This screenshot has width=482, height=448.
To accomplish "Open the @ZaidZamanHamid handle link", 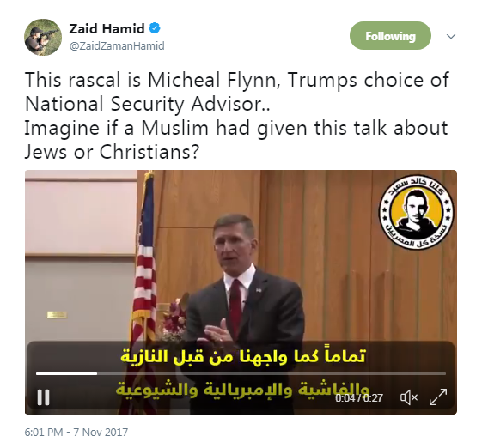I will pyautogui.click(x=117, y=46).
